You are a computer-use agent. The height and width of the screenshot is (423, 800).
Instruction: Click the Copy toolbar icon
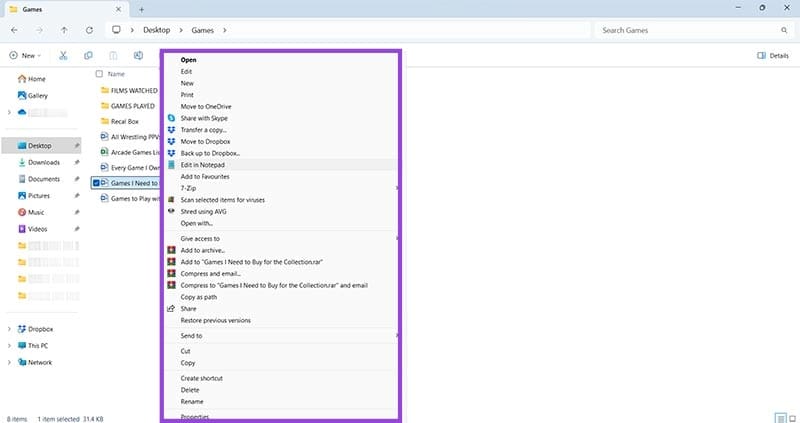88,56
